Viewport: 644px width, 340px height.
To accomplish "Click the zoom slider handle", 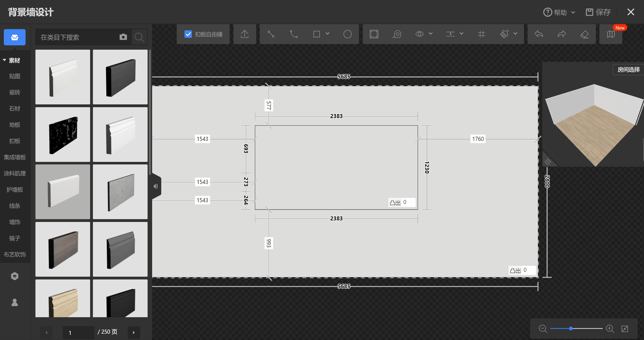I will coord(571,329).
